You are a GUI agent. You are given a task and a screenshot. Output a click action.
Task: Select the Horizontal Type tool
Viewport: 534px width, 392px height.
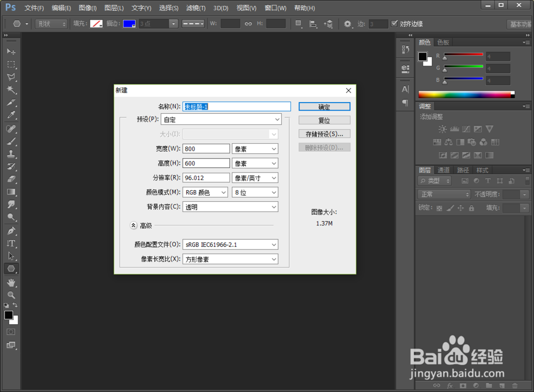(11, 243)
